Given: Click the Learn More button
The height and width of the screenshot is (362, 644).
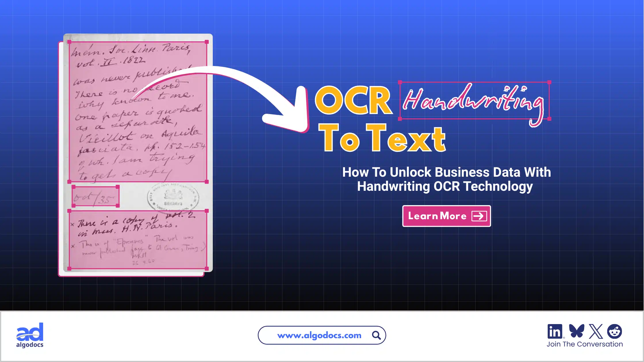Looking at the screenshot, I should 446,216.
